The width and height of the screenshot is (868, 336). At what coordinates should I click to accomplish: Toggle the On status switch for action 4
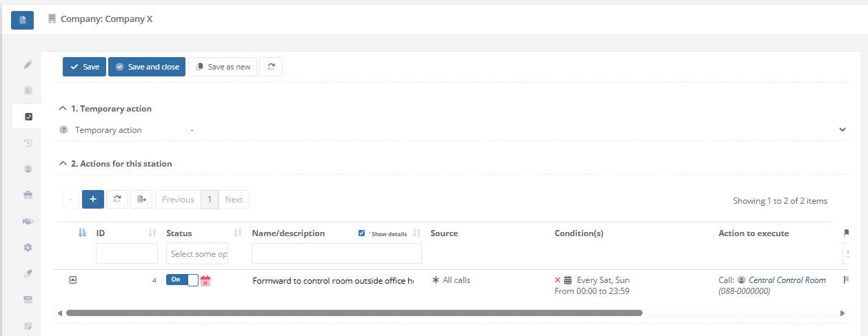(x=182, y=280)
